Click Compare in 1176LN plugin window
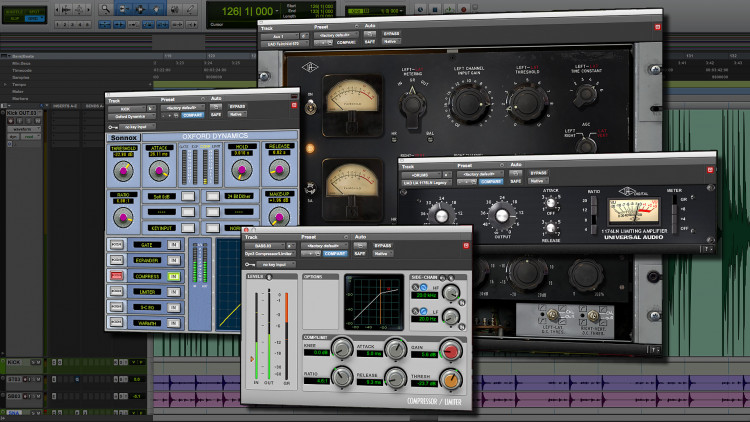 [x=491, y=182]
